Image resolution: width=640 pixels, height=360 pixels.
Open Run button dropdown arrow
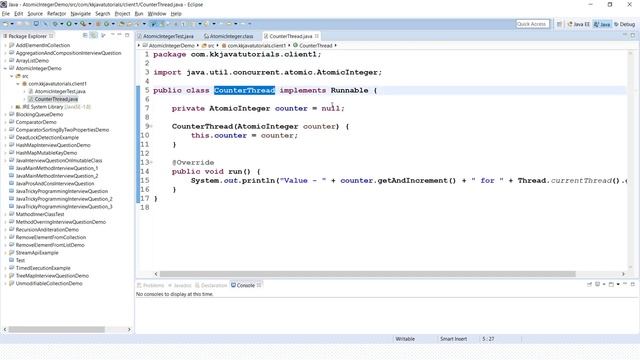[75, 24]
